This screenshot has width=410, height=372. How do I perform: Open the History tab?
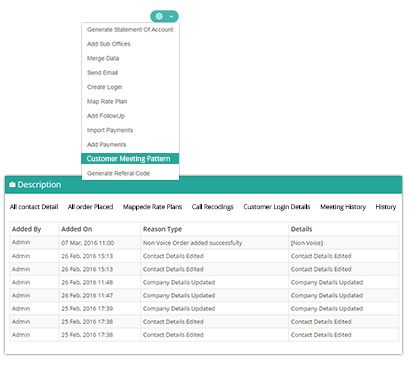(x=386, y=207)
